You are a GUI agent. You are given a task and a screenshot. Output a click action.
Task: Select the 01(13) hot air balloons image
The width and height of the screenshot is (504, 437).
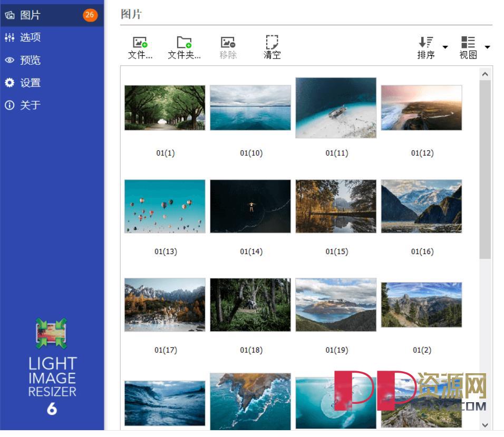coord(164,206)
